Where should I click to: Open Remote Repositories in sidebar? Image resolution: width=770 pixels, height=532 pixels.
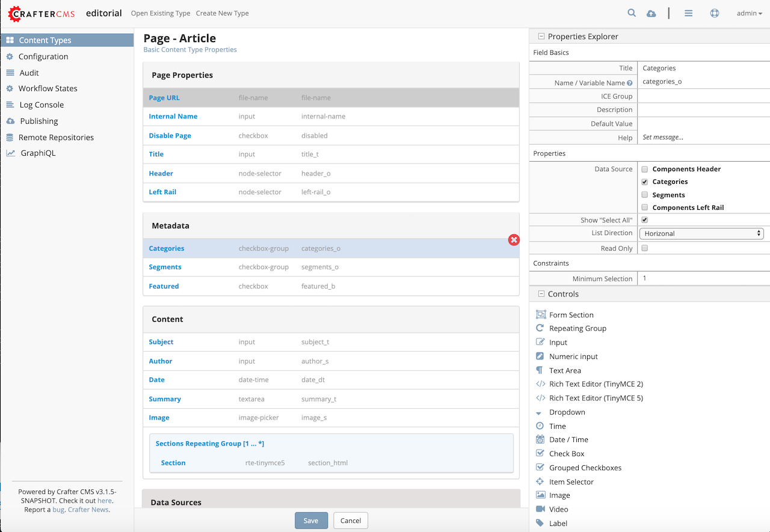point(56,137)
